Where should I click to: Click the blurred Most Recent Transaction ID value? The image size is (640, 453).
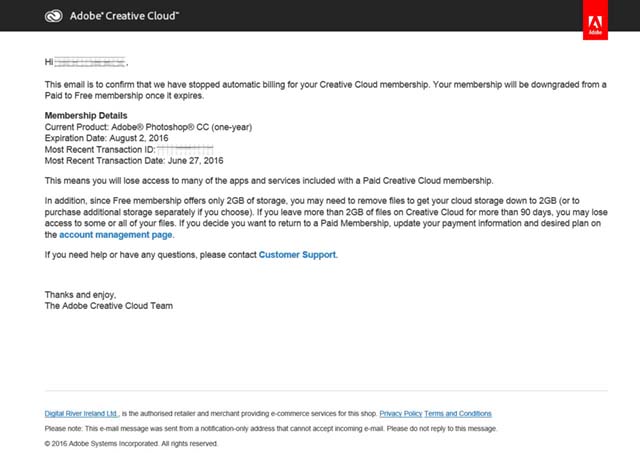coord(185,150)
